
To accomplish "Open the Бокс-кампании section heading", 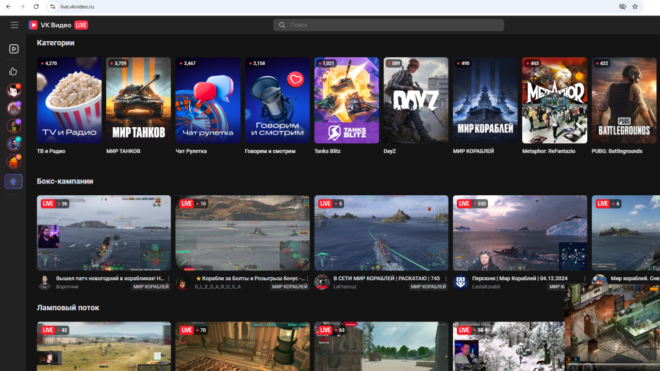I will [65, 181].
